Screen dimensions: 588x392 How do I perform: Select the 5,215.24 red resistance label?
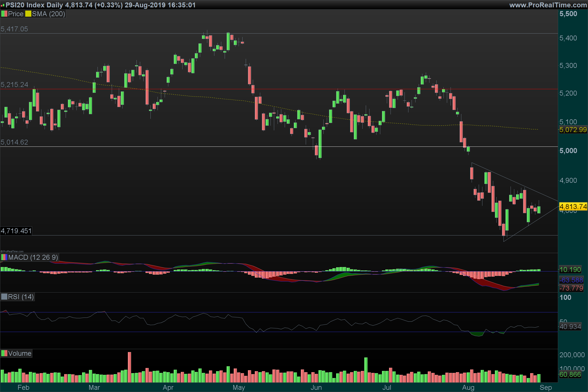14,85
